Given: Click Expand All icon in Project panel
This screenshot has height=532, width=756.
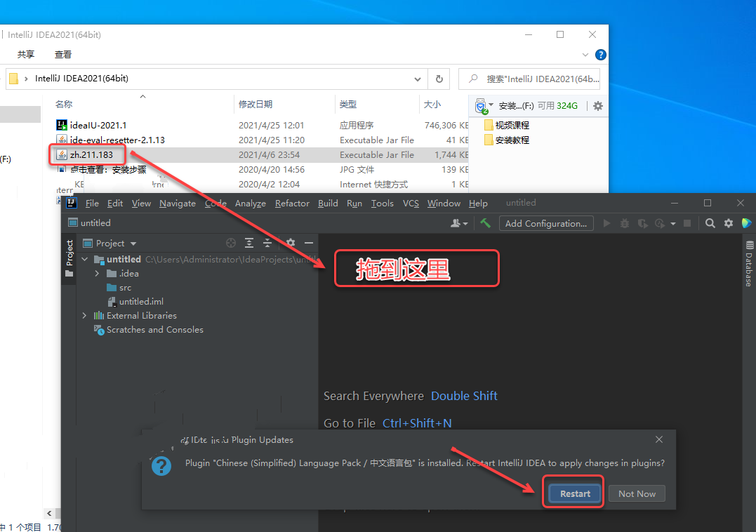Looking at the screenshot, I should point(248,243).
